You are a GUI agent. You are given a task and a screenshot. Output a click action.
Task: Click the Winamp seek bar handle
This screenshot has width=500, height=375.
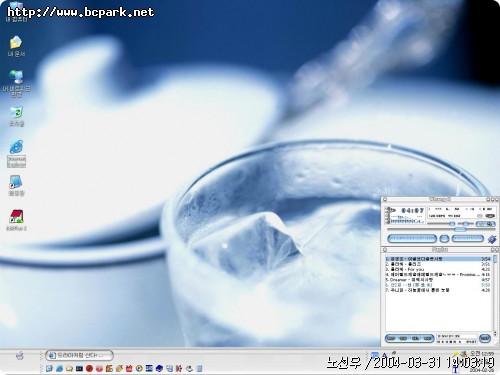(460, 229)
